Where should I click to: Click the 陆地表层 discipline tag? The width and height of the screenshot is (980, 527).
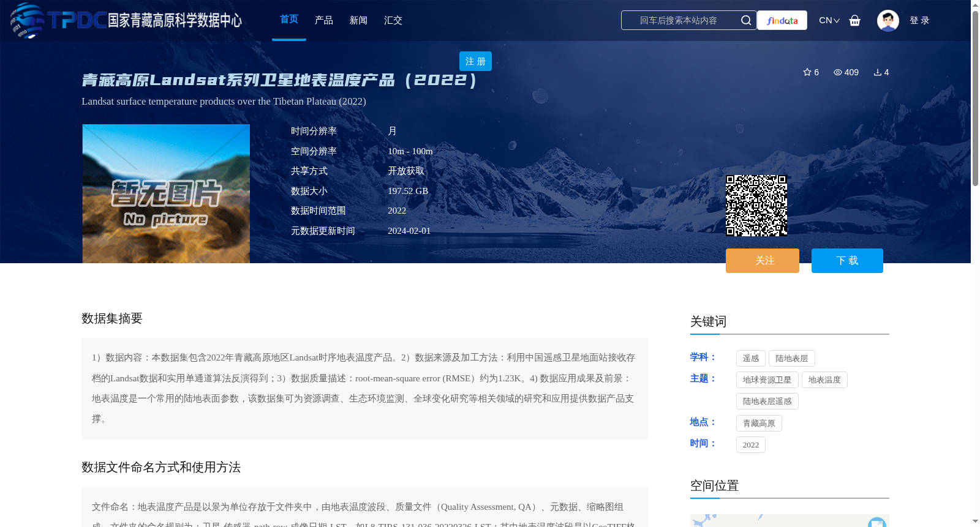(792, 359)
